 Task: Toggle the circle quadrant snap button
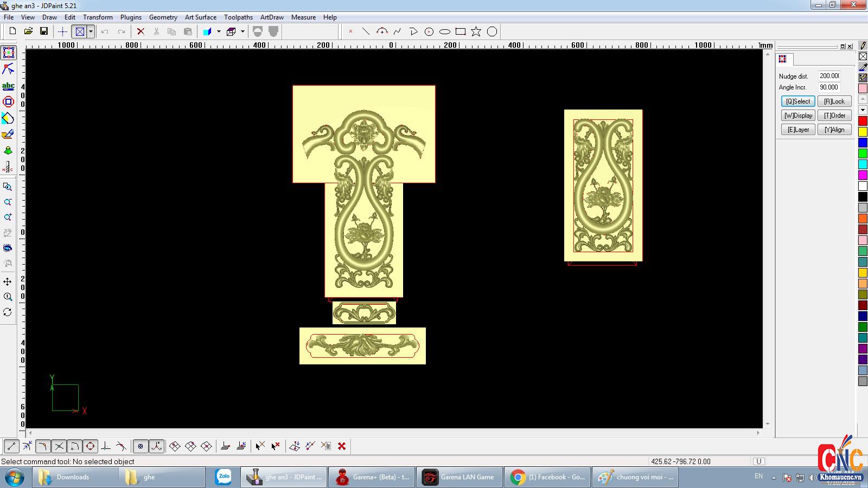(90, 446)
